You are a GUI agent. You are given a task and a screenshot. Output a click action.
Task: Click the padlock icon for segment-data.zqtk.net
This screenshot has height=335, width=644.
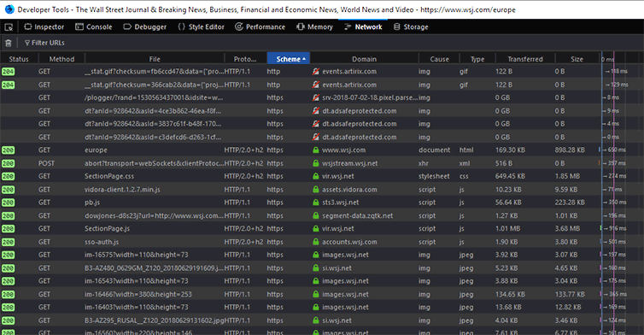[x=315, y=216]
